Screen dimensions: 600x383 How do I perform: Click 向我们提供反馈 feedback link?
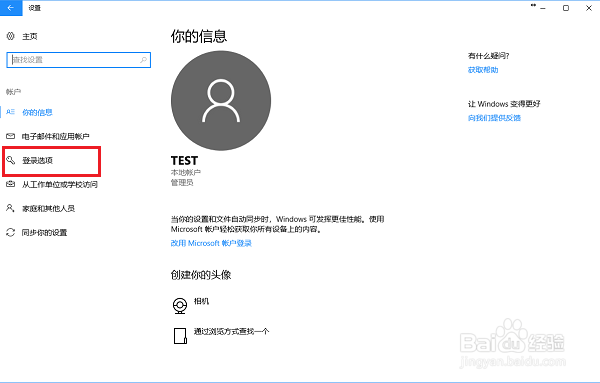[494, 118]
